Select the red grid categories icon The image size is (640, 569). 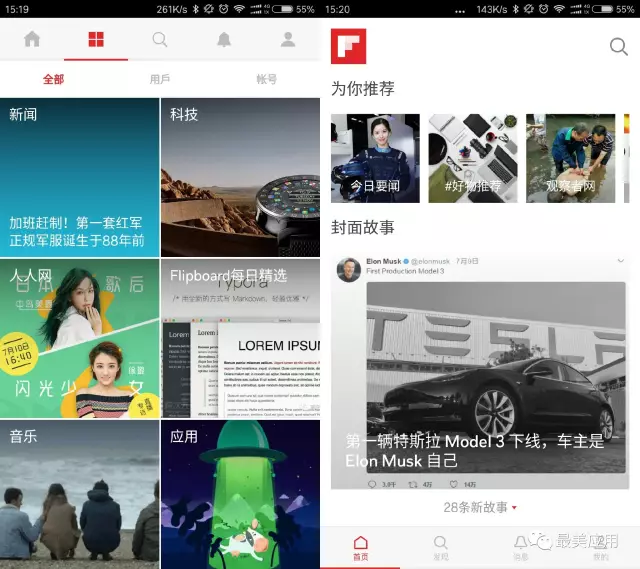tap(96, 39)
